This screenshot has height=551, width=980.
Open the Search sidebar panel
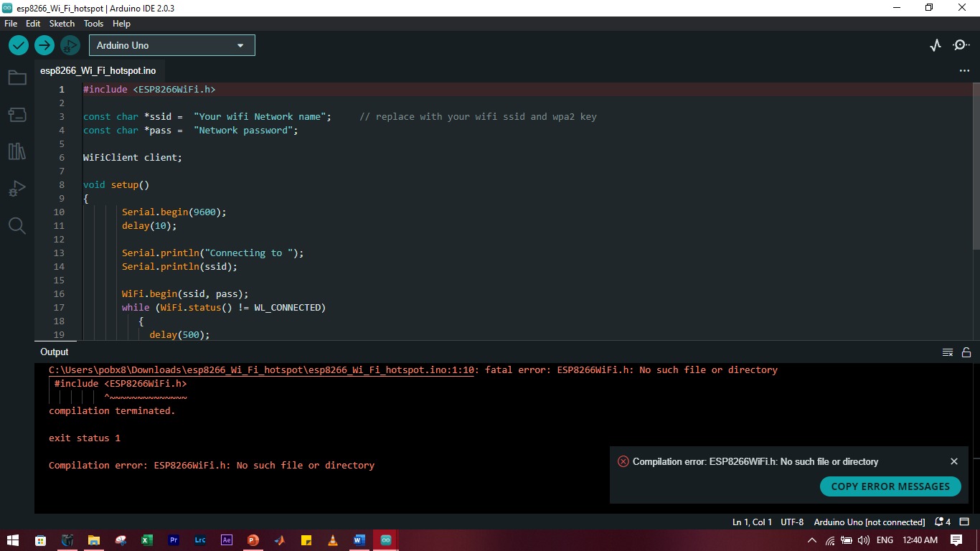point(17,226)
